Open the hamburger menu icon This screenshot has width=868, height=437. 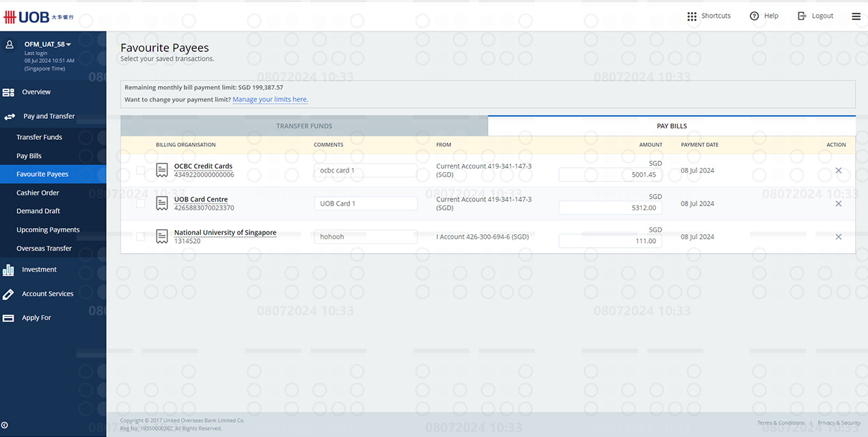856,16
